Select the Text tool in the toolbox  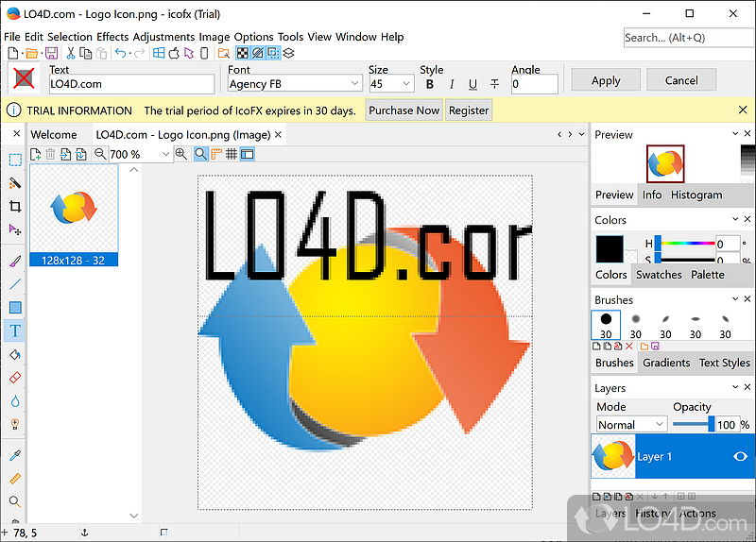[x=15, y=331]
